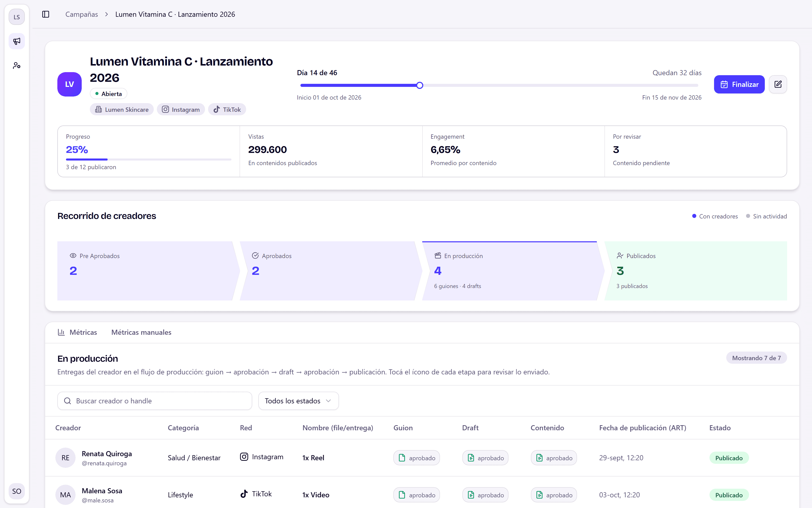Click the Mostrando 7 de 7 badge
This screenshot has height=508, width=812.
click(756, 358)
